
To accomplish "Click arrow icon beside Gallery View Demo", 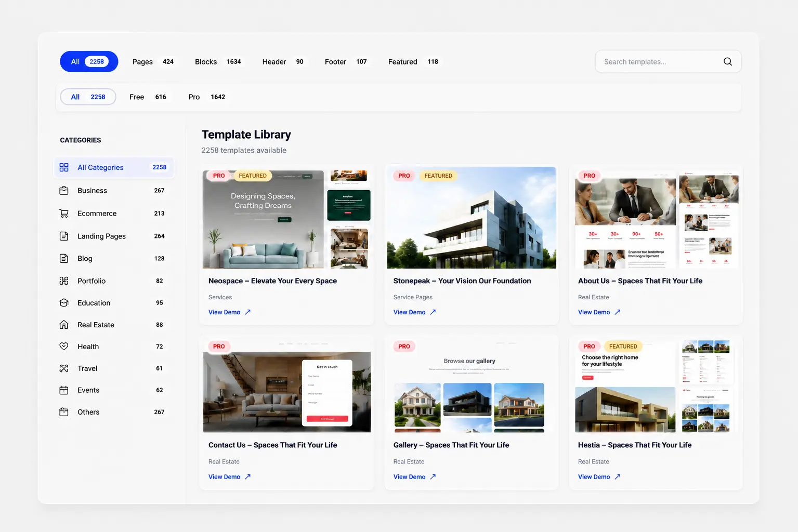I will click(433, 477).
